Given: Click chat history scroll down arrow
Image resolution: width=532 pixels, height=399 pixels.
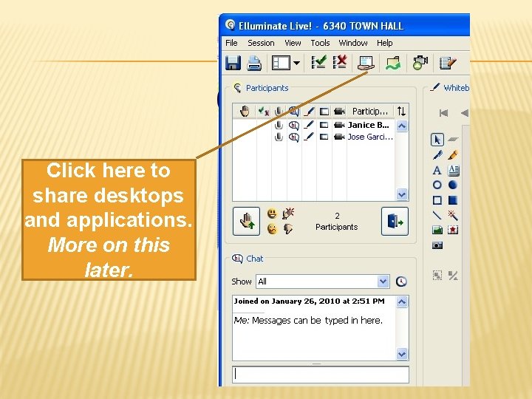Looking at the screenshot, I should tap(402, 354).
